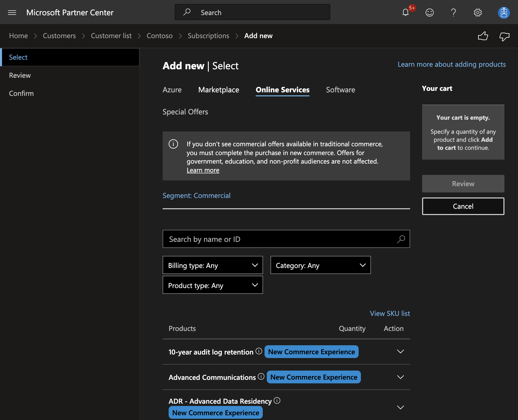Click the Cancel button

[463, 206]
